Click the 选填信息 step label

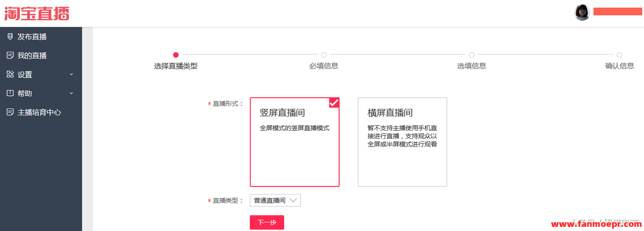coord(471,66)
